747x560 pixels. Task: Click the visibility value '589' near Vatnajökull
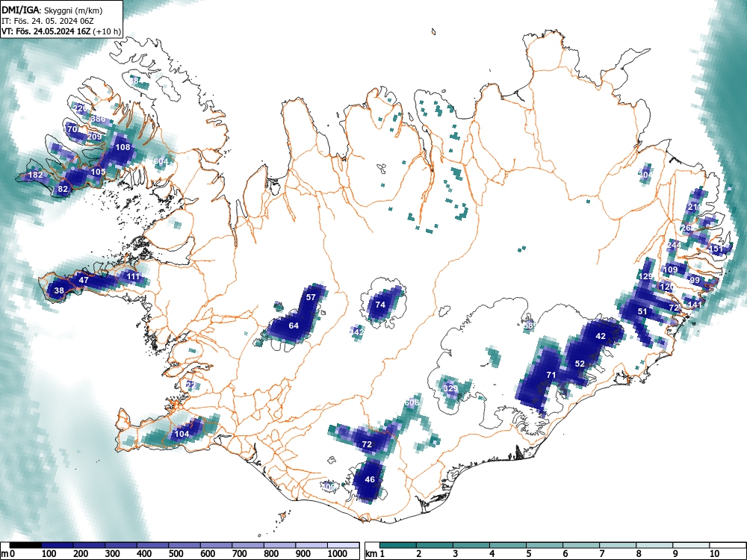click(x=530, y=326)
